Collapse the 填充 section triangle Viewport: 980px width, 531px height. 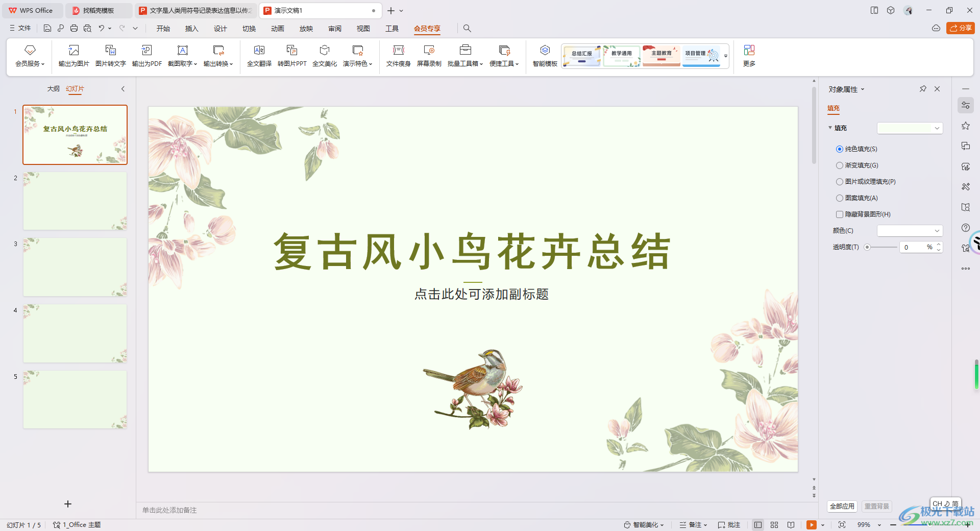tap(830, 128)
